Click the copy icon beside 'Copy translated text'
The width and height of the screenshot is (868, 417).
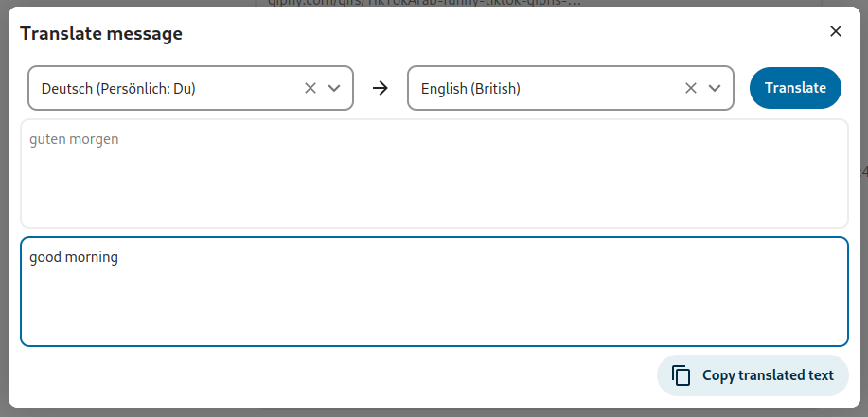(682, 375)
